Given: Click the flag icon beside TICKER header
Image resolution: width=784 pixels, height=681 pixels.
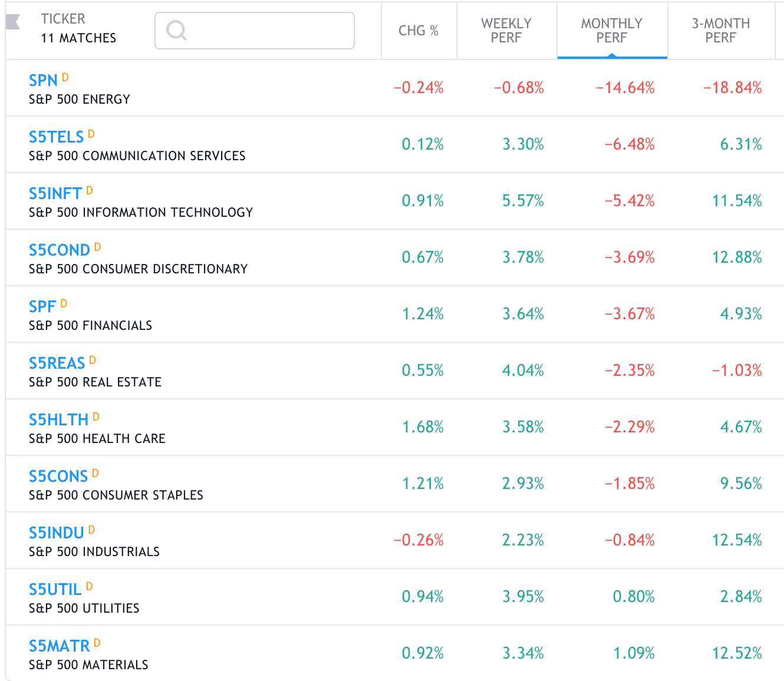Looking at the screenshot, I should 13,22.
